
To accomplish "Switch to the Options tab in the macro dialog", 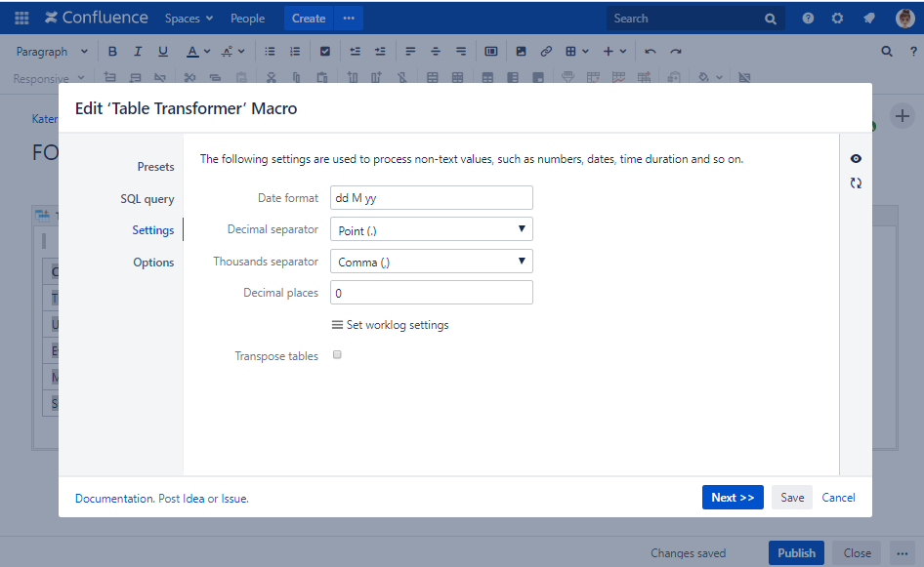I will pos(153,262).
